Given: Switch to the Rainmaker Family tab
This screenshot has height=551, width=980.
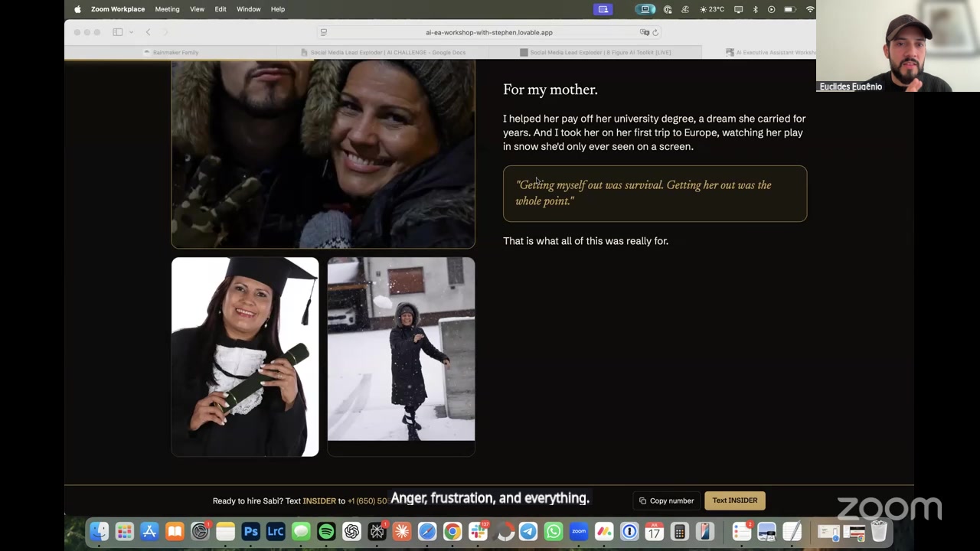Looking at the screenshot, I should (x=171, y=52).
